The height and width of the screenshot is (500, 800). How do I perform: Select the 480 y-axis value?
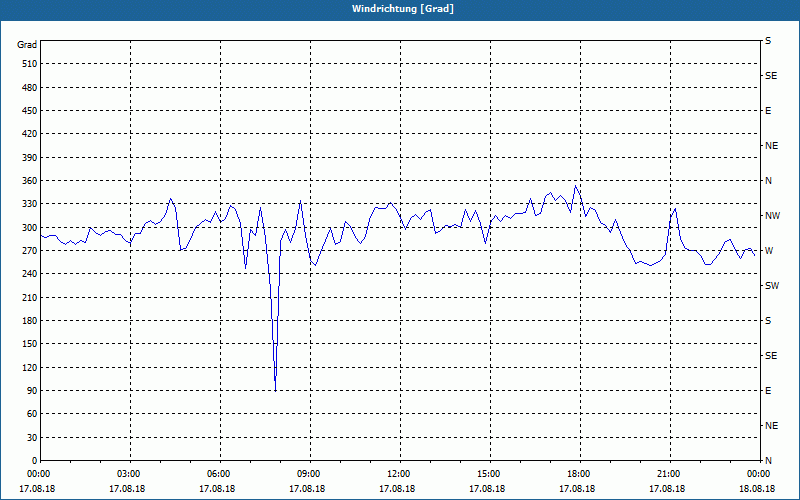click(30, 88)
